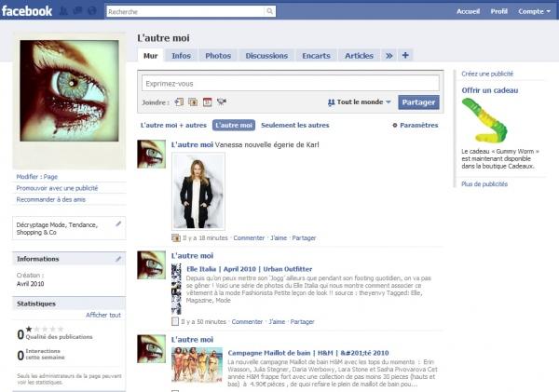This screenshot has width=559, height=392.
Task: Click the Partager button
Action: pos(418,102)
